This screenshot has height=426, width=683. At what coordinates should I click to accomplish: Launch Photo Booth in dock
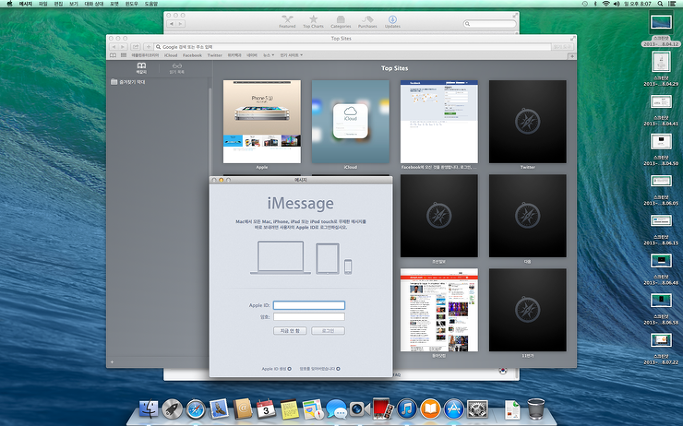(x=383, y=409)
